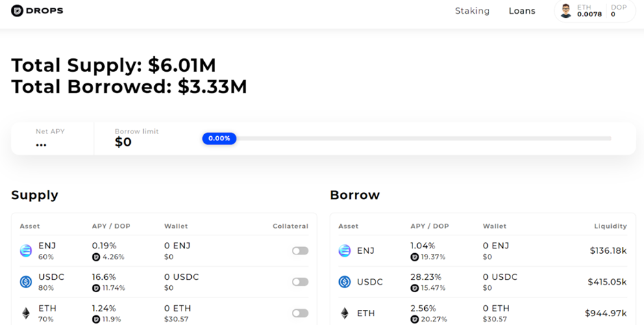Select the ENJ borrow liquidity $136.18k
Image resolution: width=644 pixels, height=325 pixels.
click(608, 251)
